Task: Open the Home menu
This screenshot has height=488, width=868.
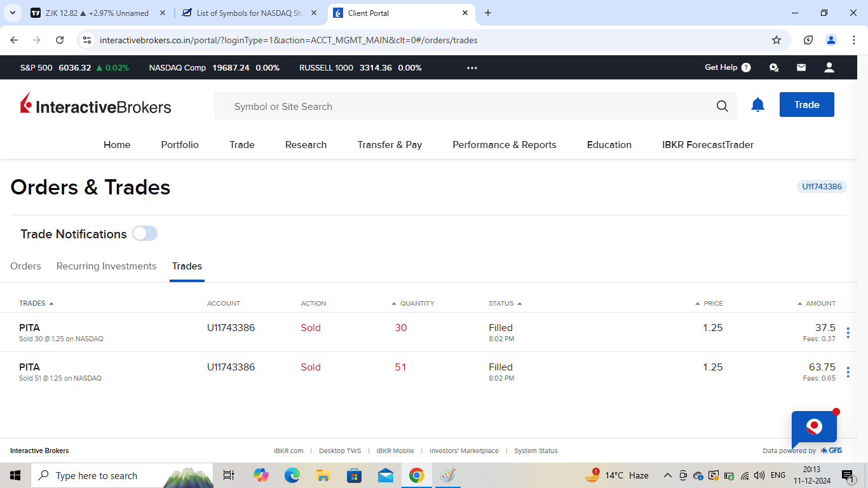Action: click(x=117, y=145)
